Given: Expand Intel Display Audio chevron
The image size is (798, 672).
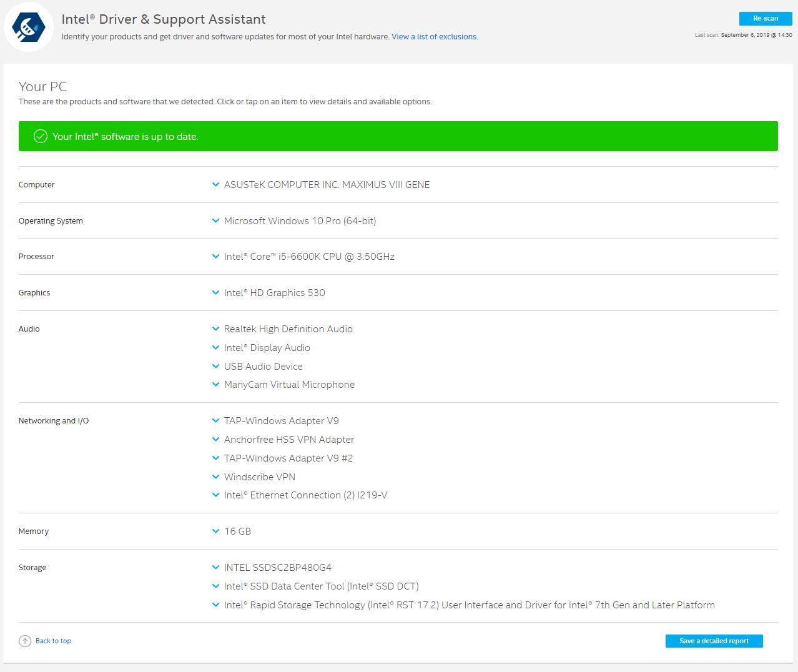Looking at the screenshot, I should pyautogui.click(x=215, y=348).
